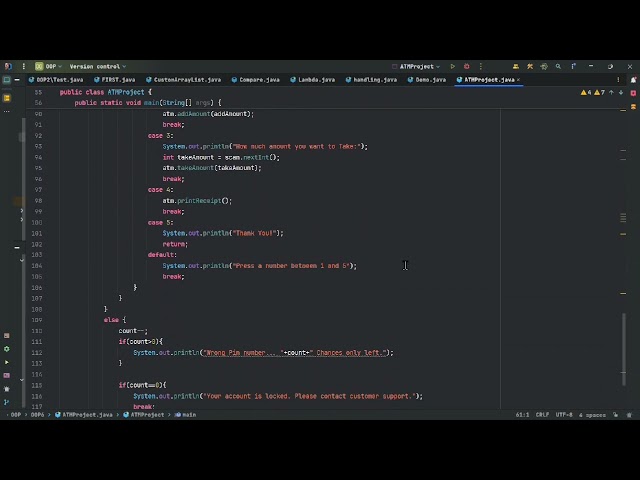Open the Services gear tool icon

(7, 349)
